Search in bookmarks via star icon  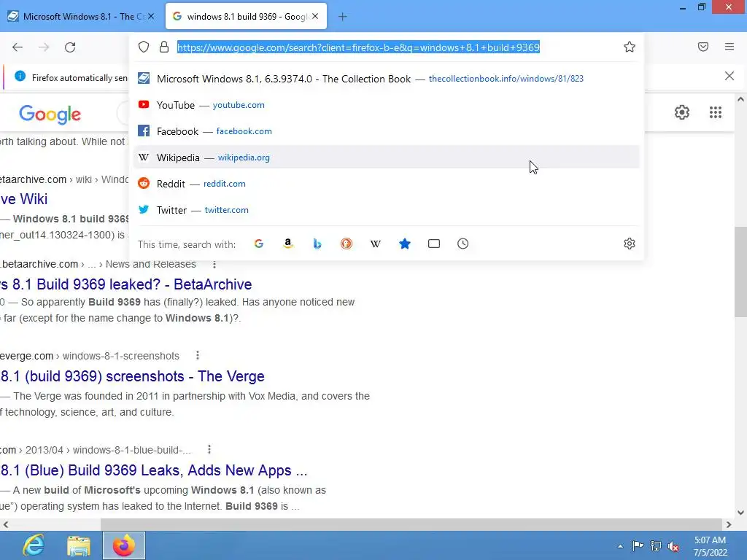point(404,244)
